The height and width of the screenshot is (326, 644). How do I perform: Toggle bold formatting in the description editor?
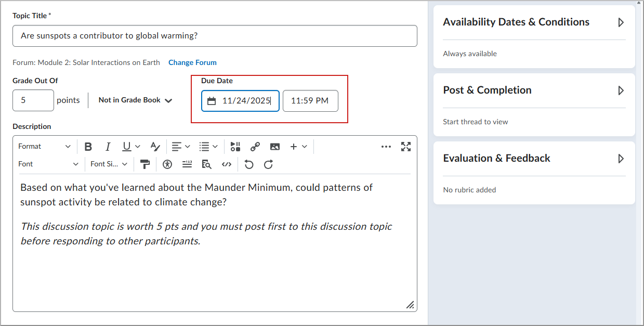point(88,146)
